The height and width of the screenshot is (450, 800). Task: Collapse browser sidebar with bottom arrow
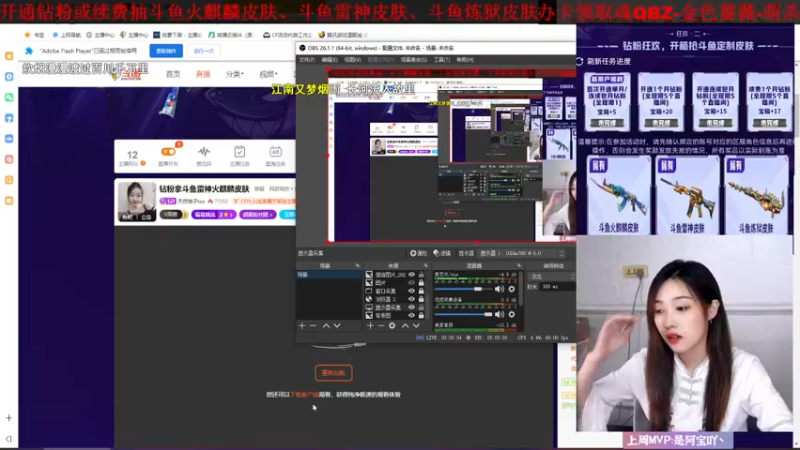click(x=9, y=439)
